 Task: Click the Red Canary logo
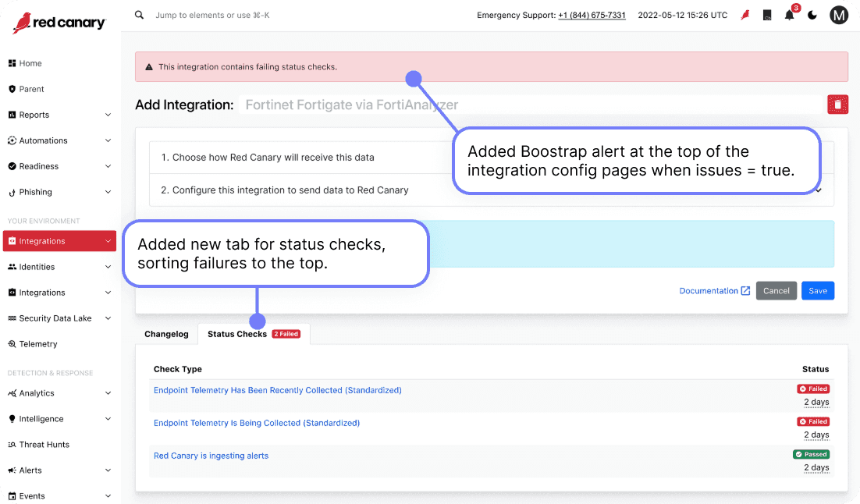pyautogui.click(x=59, y=23)
